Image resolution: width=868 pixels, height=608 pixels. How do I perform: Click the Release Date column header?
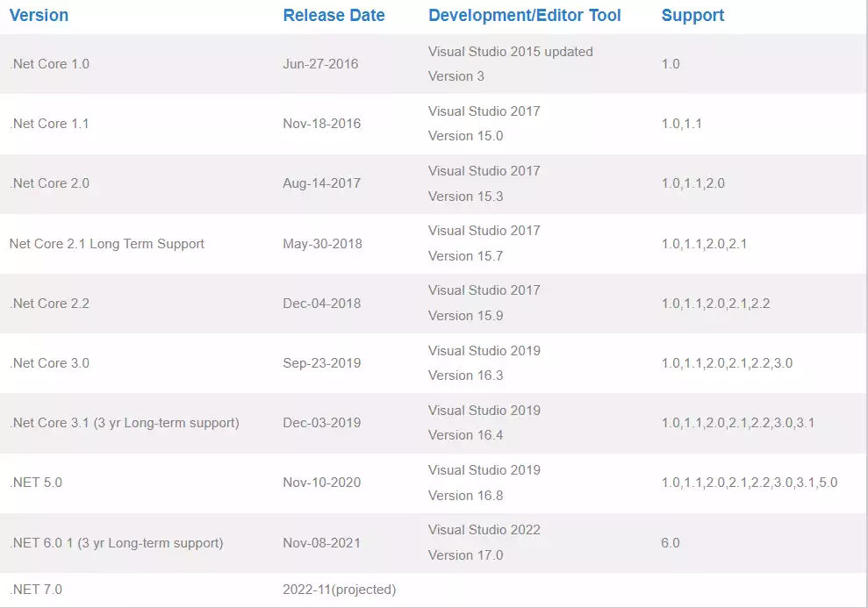(x=334, y=15)
